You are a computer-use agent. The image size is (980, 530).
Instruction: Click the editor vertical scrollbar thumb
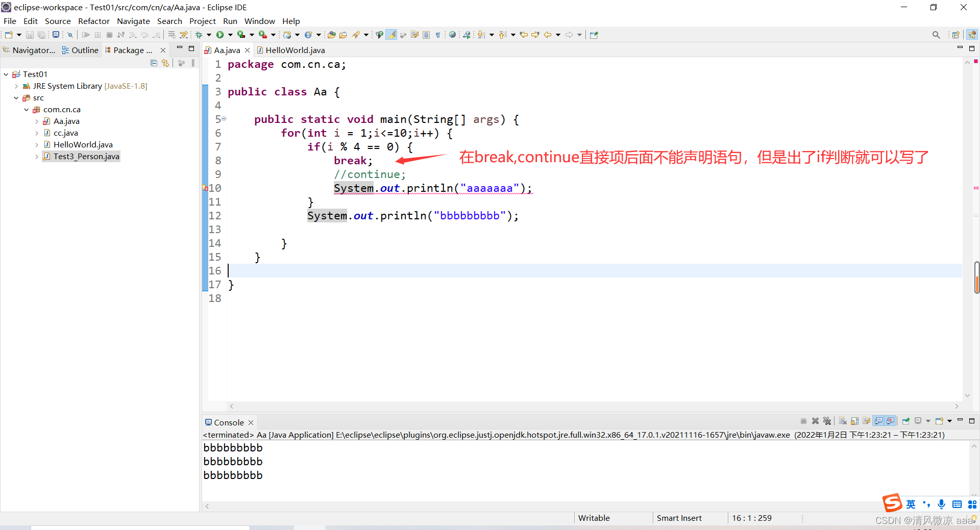coord(977,277)
